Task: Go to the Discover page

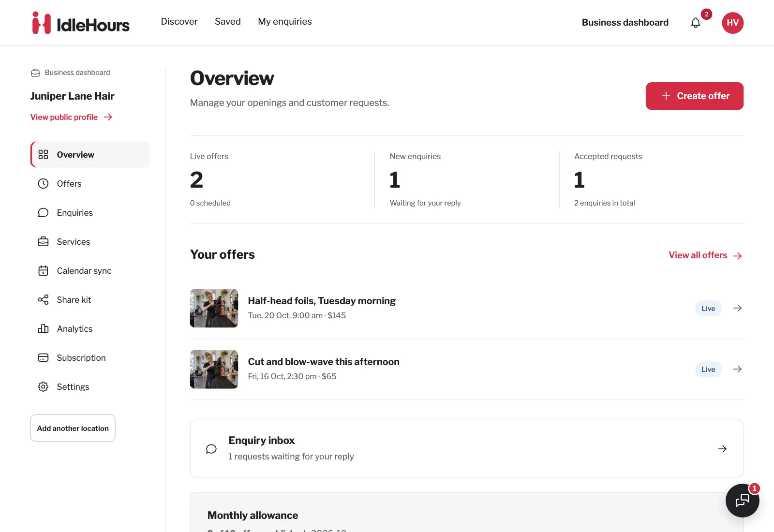Action: click(179, 22)
